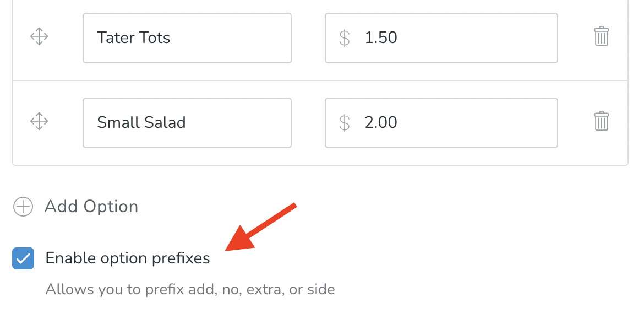Disable the Enable option prefixes checkbox

point(23,258)
